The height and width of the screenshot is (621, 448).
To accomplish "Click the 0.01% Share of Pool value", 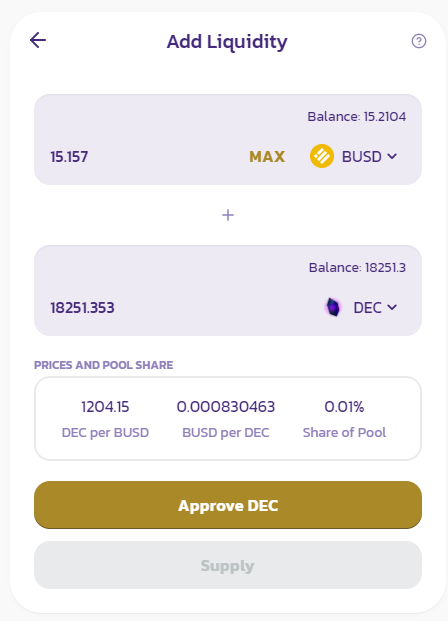I will point(344,407).
